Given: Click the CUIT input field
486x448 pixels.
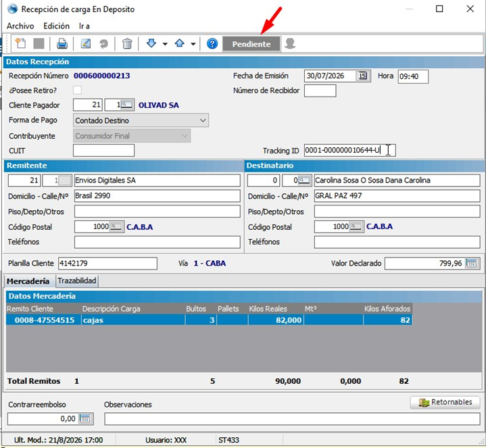Looking at the screenshot, I should click(x=103, y=150).
